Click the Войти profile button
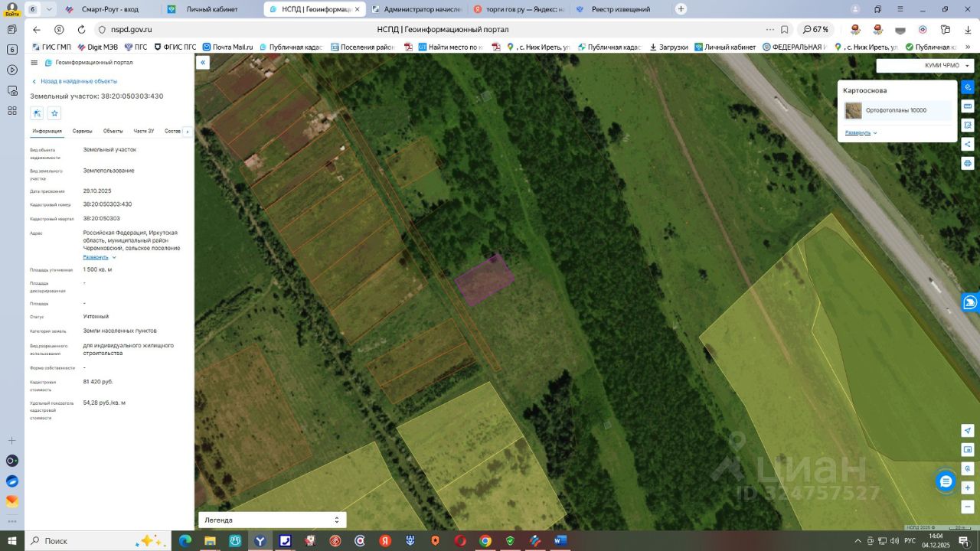Screen dimensions: 980x551 [11, 9]
